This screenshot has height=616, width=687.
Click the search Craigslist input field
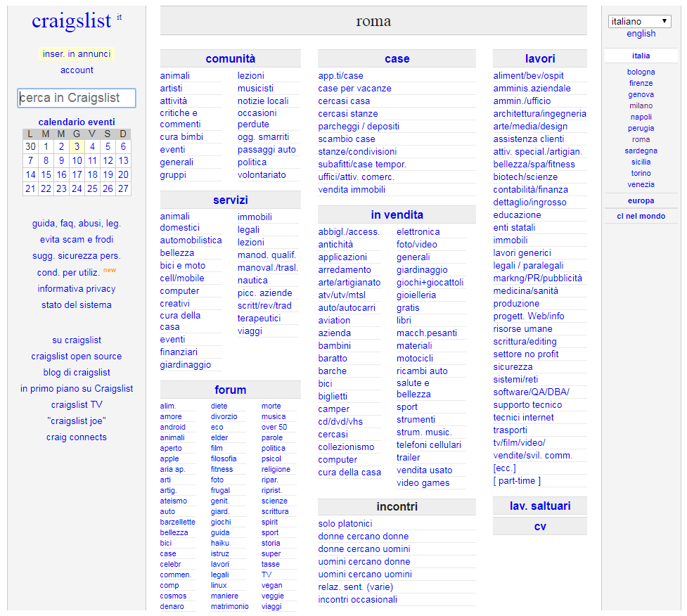tap(77, 98)
